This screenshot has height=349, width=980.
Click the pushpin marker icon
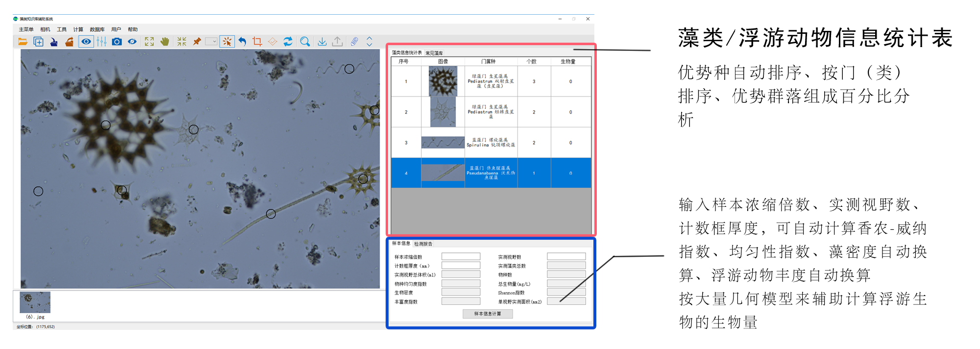coord(197,42)
